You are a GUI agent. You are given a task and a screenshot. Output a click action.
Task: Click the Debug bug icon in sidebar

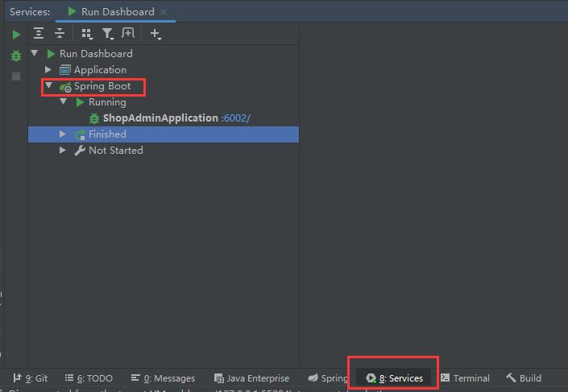tap(16, 56)
